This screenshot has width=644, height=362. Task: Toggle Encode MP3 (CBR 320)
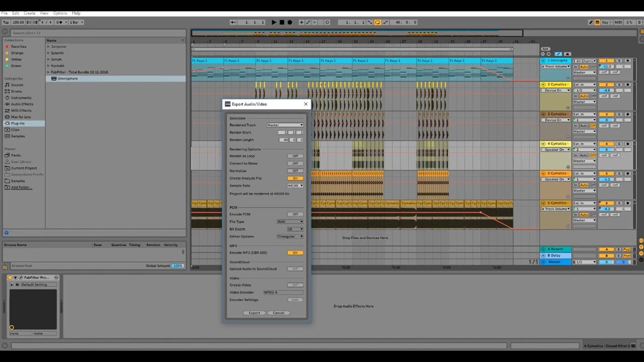point(295,253)
